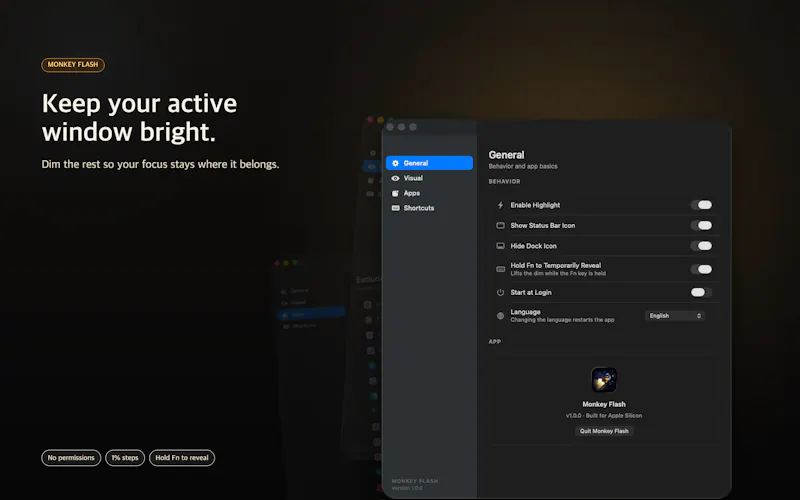Click the Quit Monkey Flash button
The width and height of the screenshot is (800, 500).
(x=604, y=431)
